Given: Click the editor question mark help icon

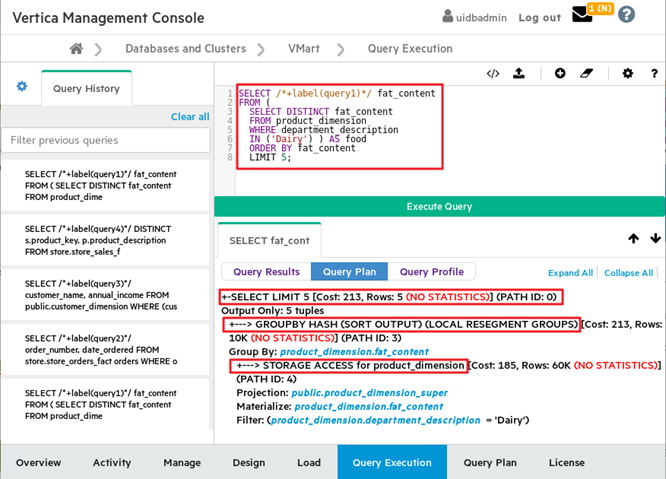Looking at the screenshot, I should (654, 74).
